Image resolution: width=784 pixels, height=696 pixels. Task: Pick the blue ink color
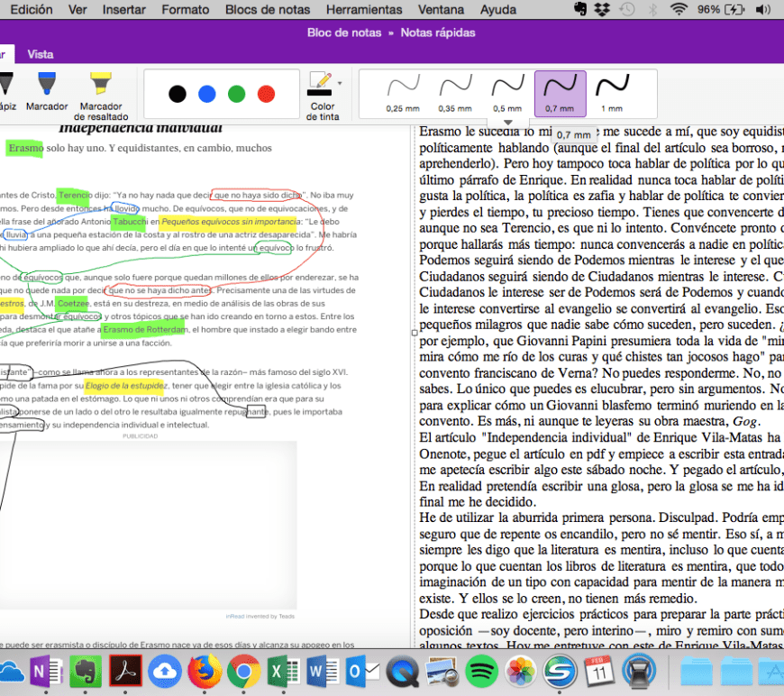tap(206, 94)
